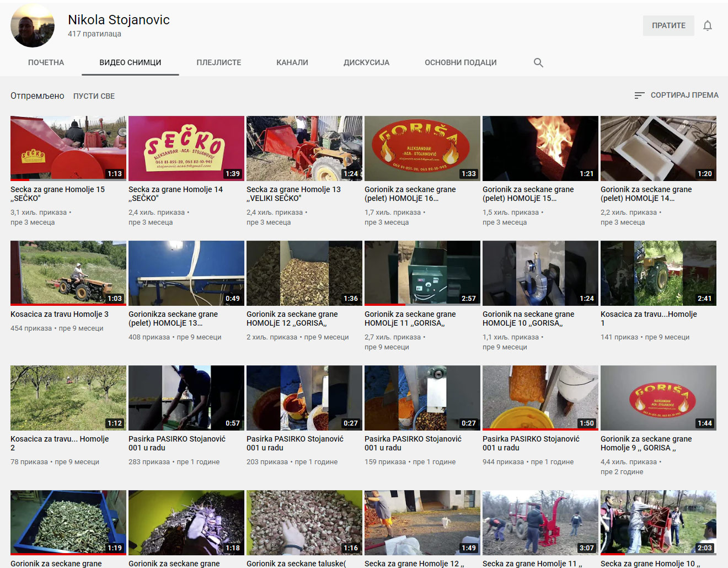Open the HOMOLjE 14 Gorionik video thumbnail
Screen dimensions: 728x568
pos(659,148)
